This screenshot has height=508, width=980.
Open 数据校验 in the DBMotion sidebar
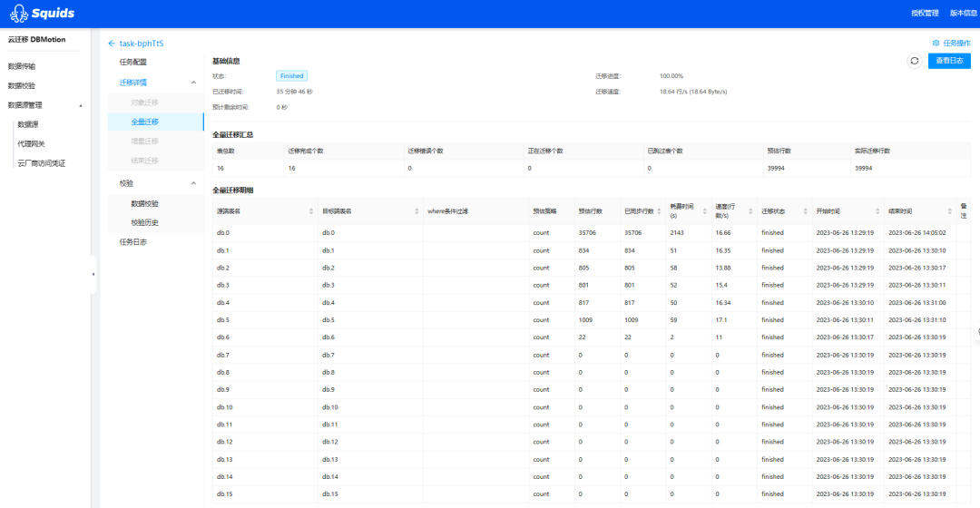coord(22,85)
